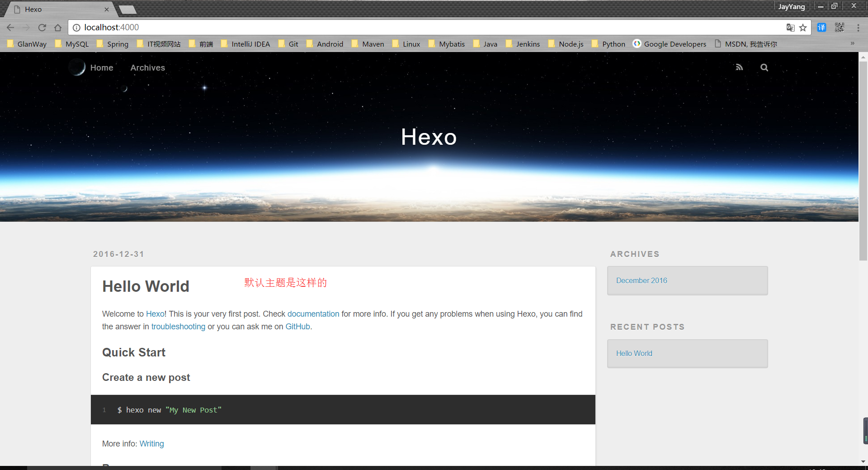Click the scrollbar up arrow
This screenshot has height=470, width=868.
[x=863, y=57]
